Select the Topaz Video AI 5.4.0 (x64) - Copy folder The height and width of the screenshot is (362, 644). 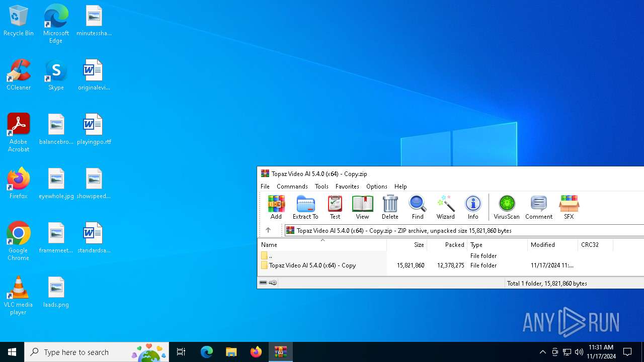[x=312, y=265]
